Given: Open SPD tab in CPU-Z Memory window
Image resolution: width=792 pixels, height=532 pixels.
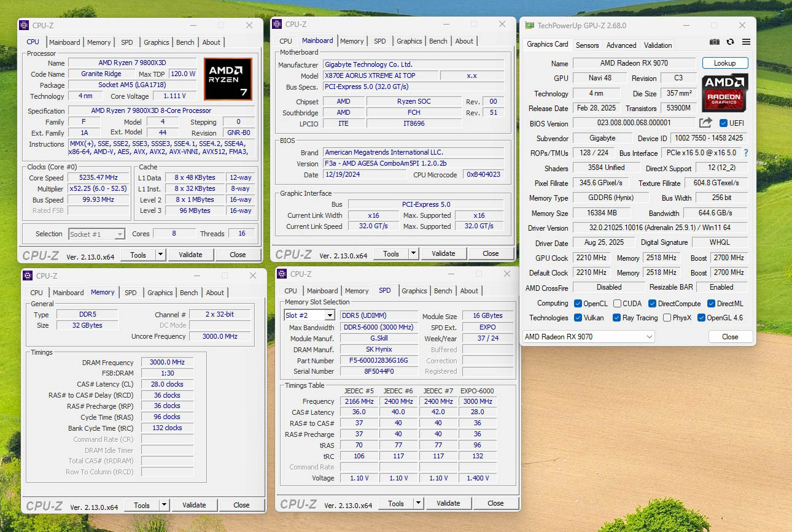Looking at the screenshot, I should point(131,293).
